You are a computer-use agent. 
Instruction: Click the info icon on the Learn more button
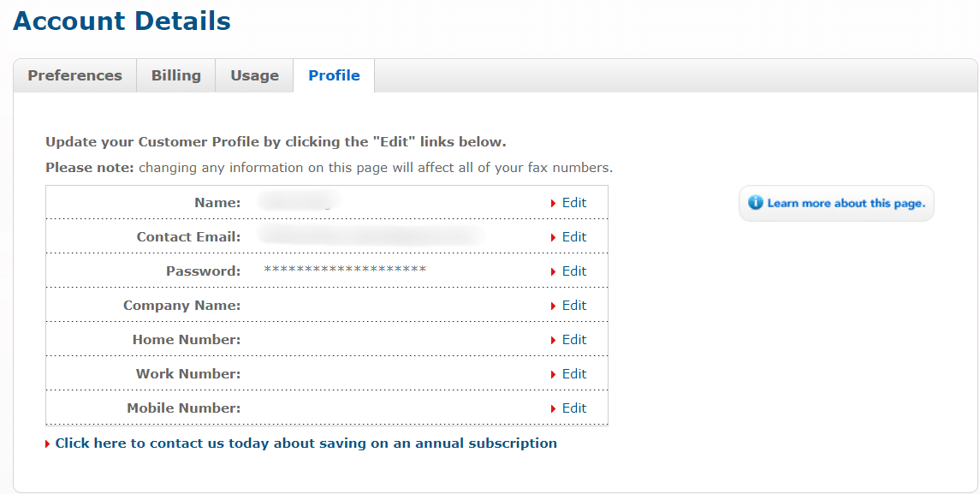pos(757,203)
